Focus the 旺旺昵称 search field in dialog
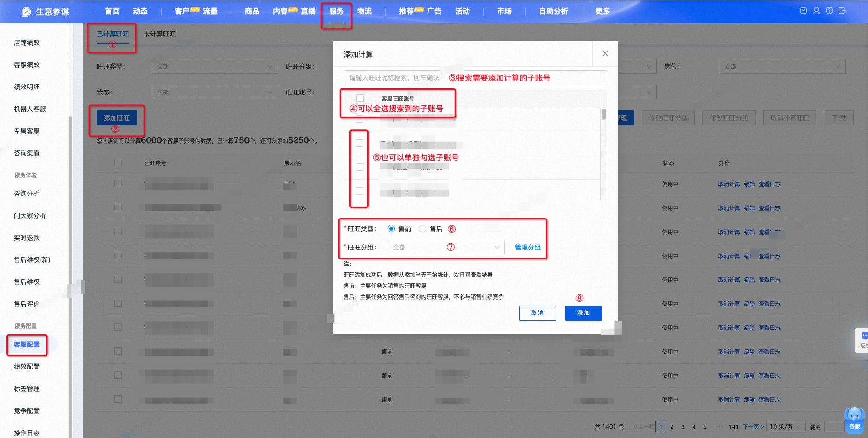This screenshot has width=868, height=438. 475,77
